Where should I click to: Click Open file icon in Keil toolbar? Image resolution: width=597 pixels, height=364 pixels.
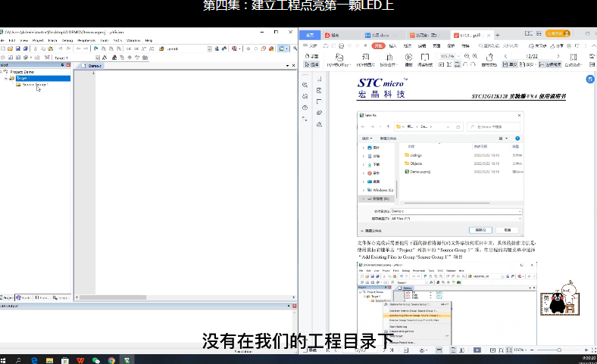coord(11,48)
